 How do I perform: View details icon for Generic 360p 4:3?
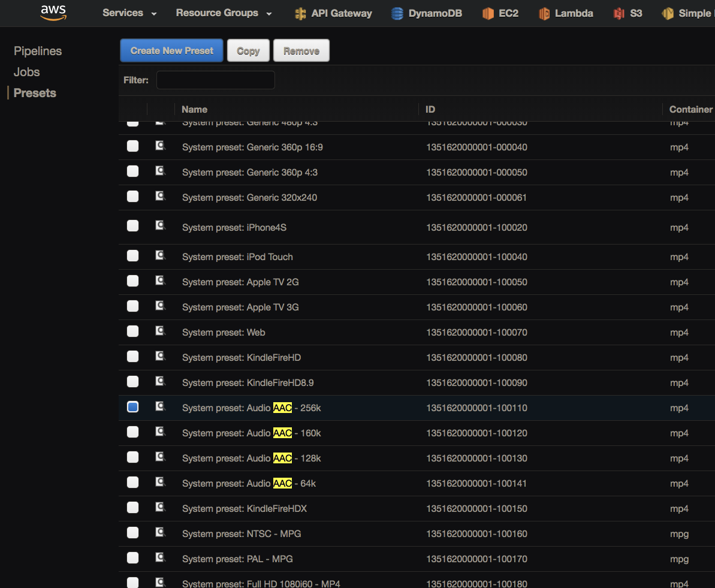coord(160,171)
